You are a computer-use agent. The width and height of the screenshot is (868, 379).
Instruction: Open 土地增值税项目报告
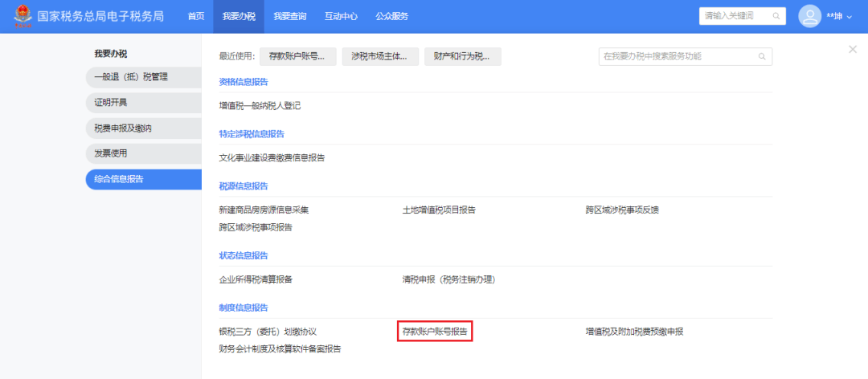click(x=439, y=210)
